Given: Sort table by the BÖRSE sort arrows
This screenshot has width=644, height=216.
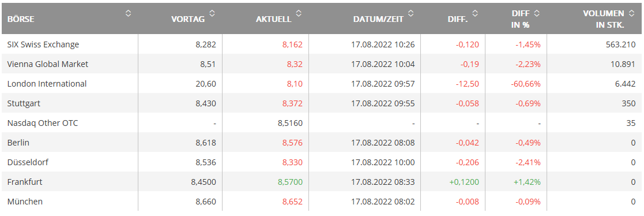Looking at the screenshot, I should tap(129, 14).
